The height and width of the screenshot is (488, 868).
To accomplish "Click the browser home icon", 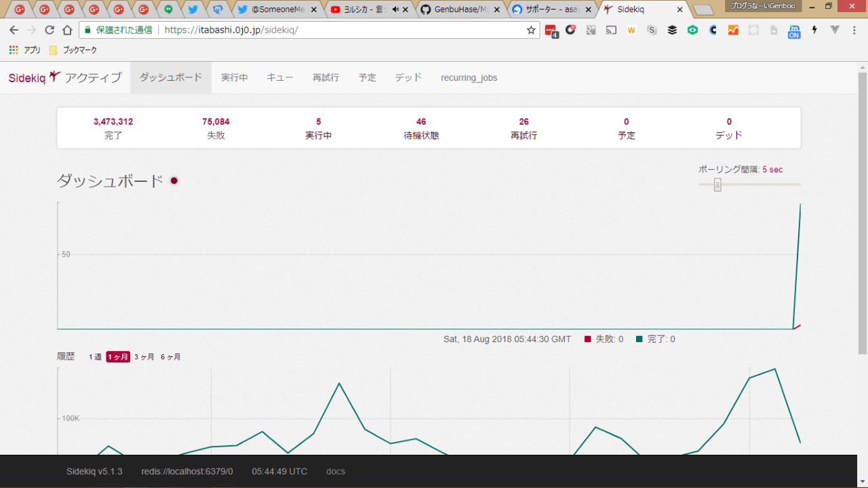I will [x=67, y=30].
